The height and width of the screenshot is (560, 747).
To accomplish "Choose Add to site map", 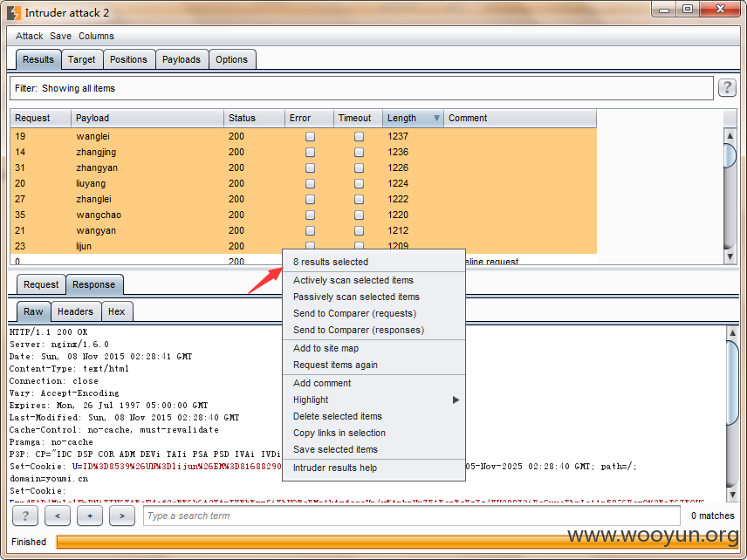I will (374, 349).
